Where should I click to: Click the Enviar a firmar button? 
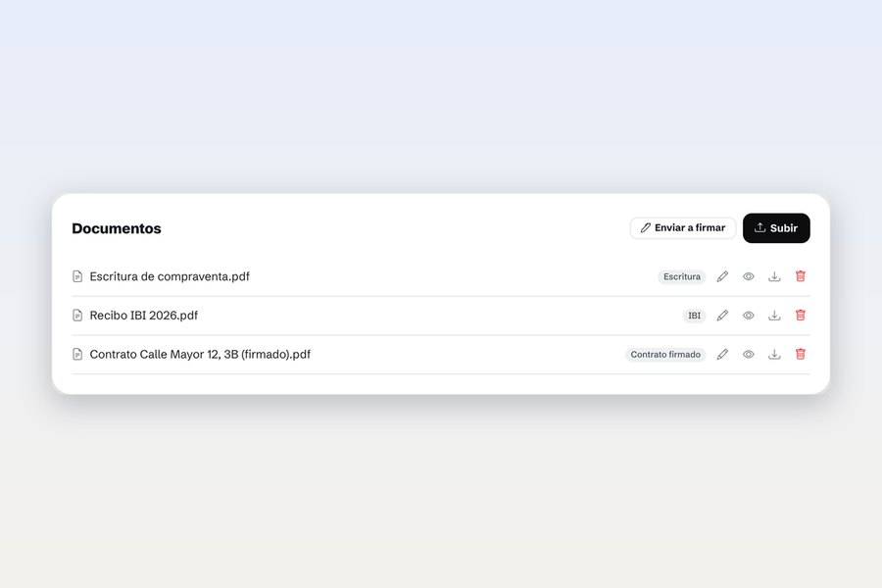(683, 228)
